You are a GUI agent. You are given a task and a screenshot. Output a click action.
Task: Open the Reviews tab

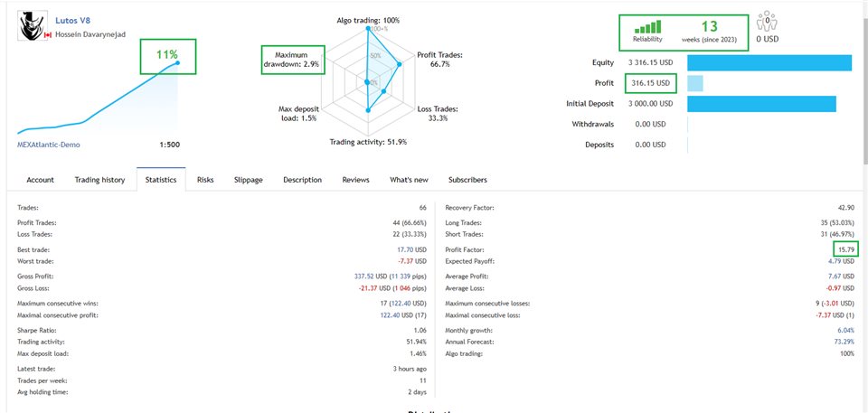pyautogui.click(x=355, y=180)
